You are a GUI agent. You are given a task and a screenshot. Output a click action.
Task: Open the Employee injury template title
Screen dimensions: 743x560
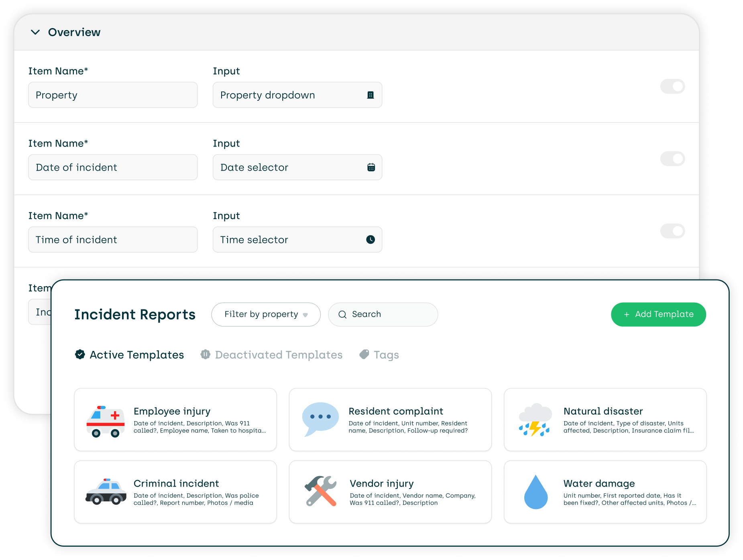[x=172, y=411]
